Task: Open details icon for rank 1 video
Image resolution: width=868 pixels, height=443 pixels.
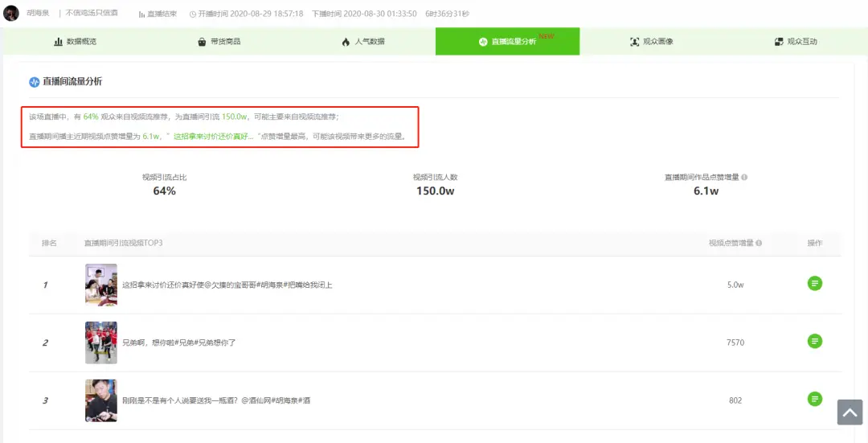Action: tap(814, 284)
